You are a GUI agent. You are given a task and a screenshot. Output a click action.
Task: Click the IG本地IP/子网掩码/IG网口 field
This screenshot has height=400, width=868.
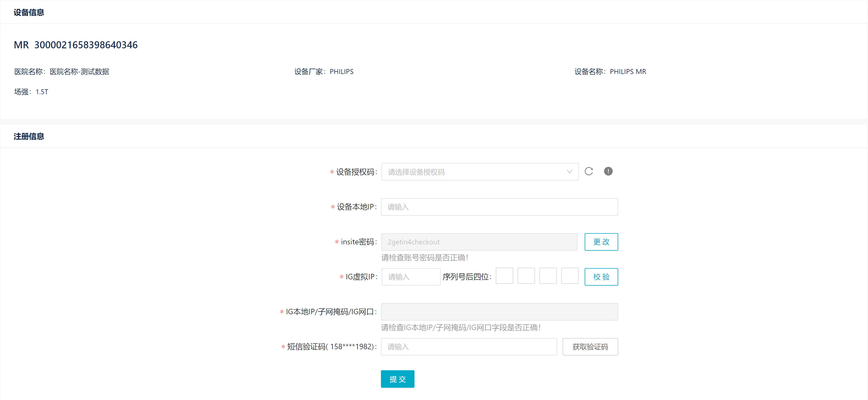[499, 312]
